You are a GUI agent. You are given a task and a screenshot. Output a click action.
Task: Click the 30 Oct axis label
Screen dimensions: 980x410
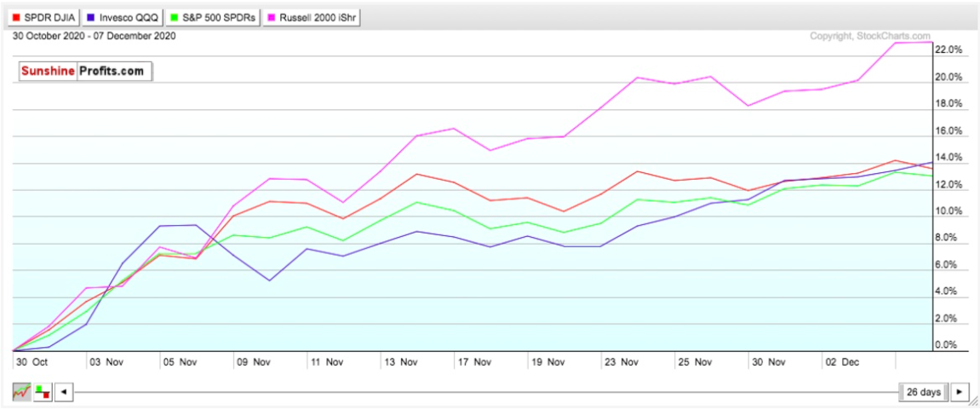pos(33,361)
